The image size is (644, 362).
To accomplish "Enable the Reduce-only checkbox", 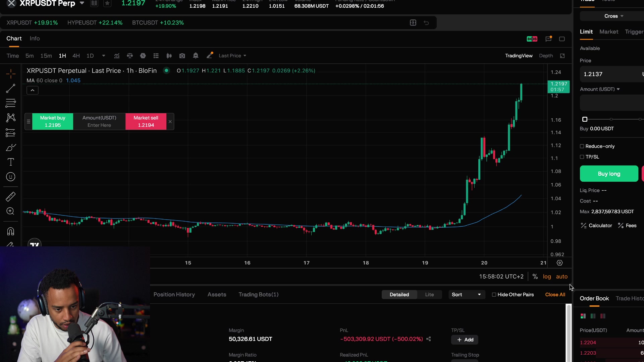I will (582, 146).
